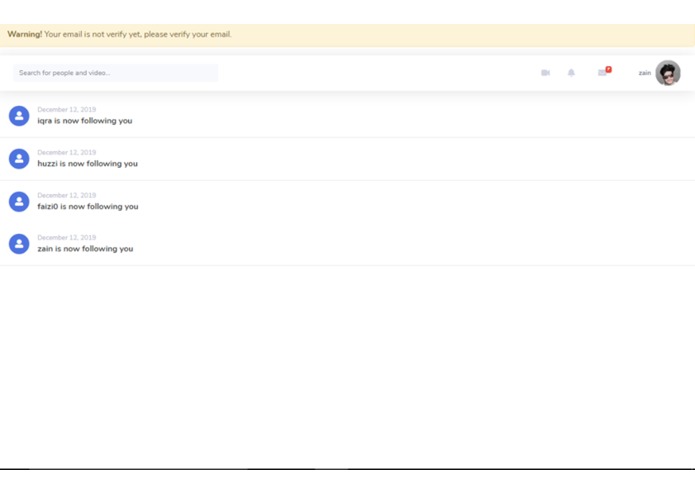The width and height of the screenshot is (695, 494).
Task: Open the notifications bell icon
Action: click(x=571, y=73)
